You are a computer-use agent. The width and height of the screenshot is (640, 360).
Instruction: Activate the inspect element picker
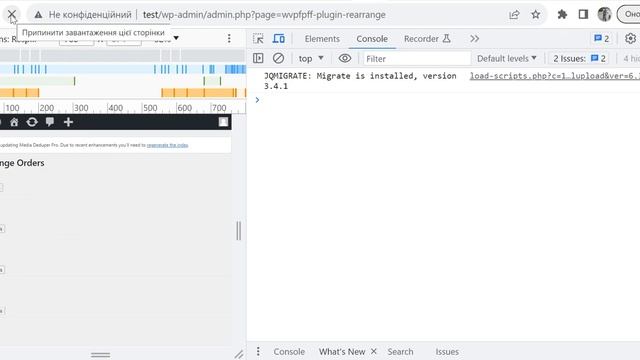pos(258,39)
